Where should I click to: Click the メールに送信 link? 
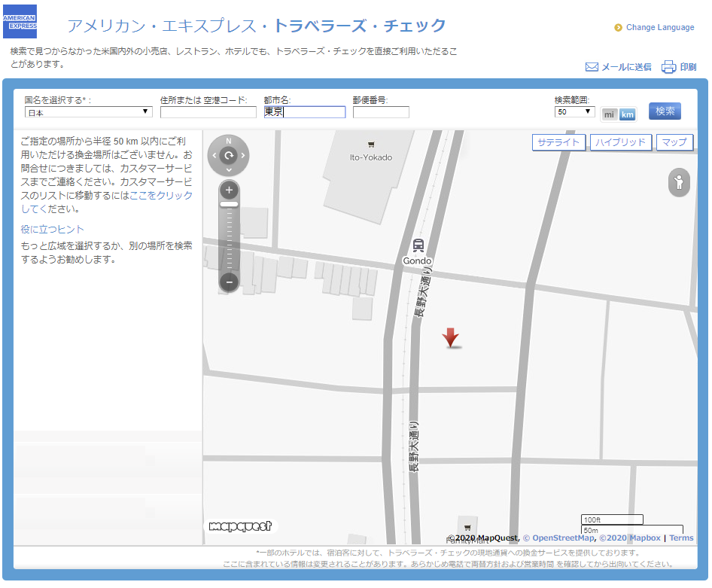click(626, 67)
